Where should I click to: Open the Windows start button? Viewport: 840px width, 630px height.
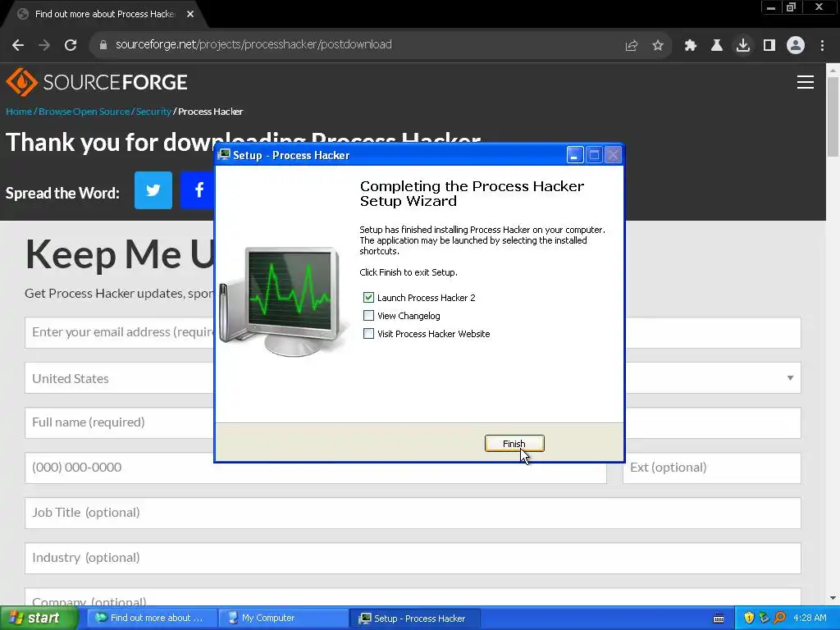[x=39, y=619]
